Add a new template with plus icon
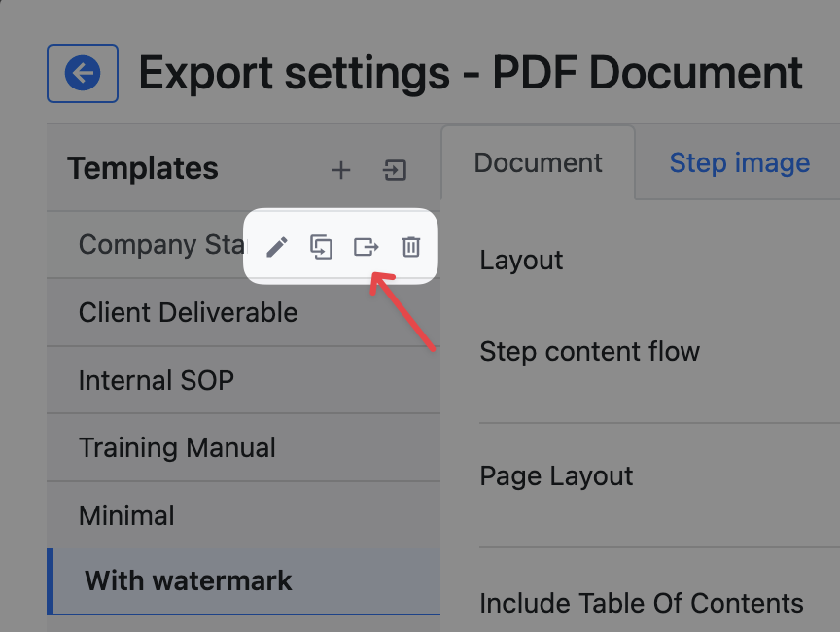This screenshot has width=840, height=632. coord(340,171)
